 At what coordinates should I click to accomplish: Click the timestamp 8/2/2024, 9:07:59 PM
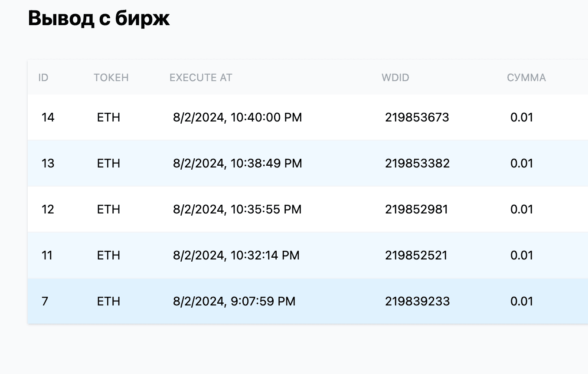point(234,301)
